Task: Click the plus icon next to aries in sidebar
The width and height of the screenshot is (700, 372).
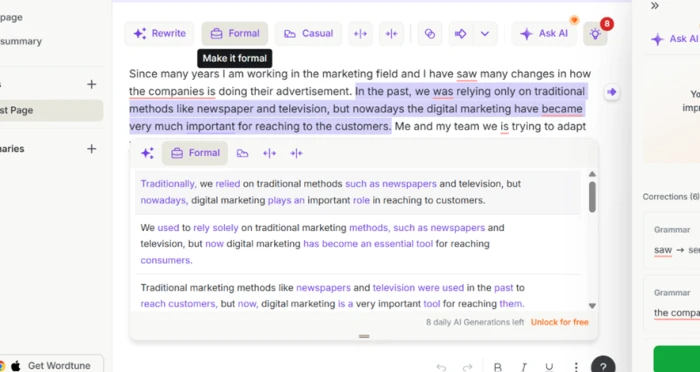Action: (92, 149)
